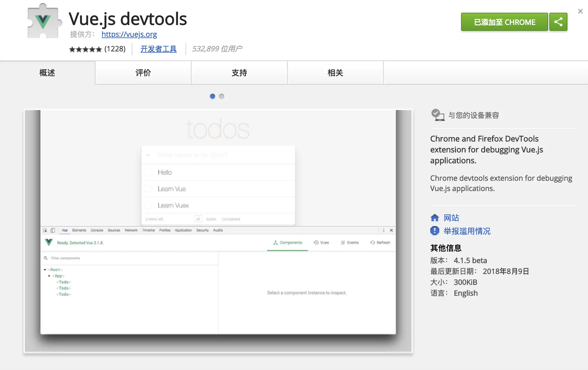
Task: Switch to the 评价 tab
Action: (143, 73)
